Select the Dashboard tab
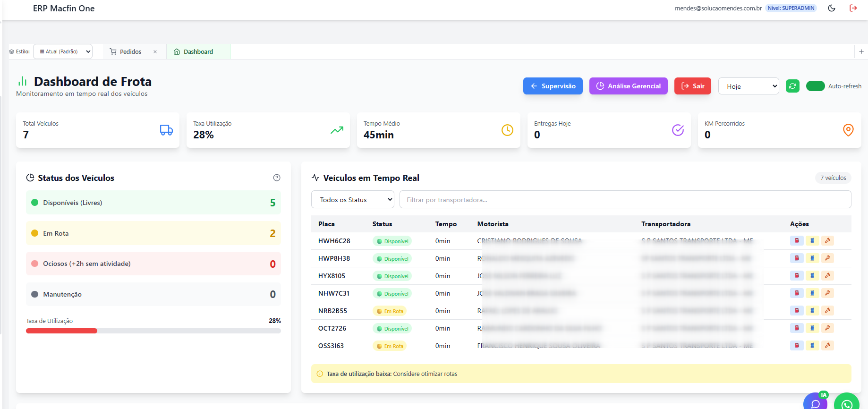 point(198,51)
